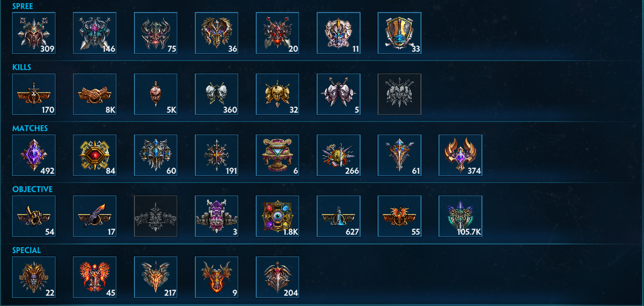The height and width of the screenshot is (306, 644).
Task: Select the urn Matches badge showing 6
Action: pyautogui.click(x=277, y=155)
